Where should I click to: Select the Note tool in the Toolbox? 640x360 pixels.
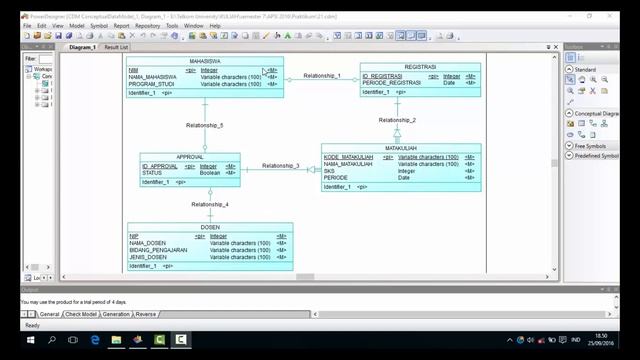click(x=604, y=91)
